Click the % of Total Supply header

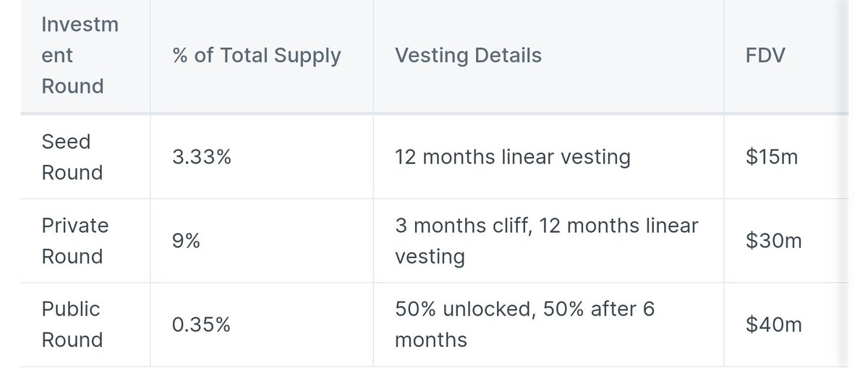pyautogui.click(x=257, y=56)
